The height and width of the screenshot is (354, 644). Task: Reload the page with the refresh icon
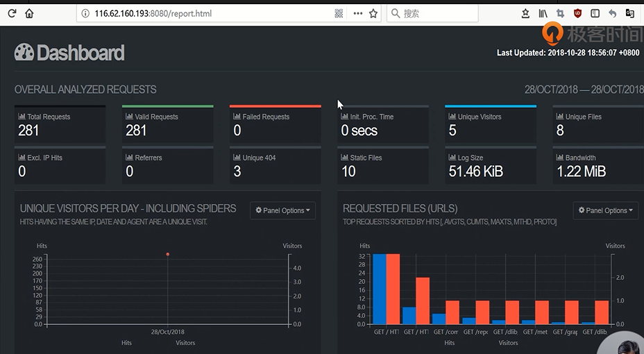(12, 14)
